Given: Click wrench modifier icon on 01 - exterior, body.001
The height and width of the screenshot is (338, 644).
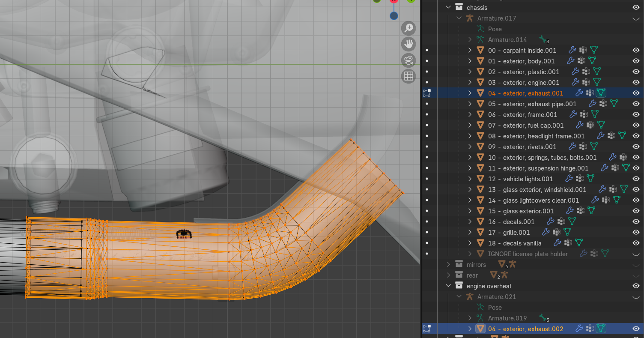Looking at the screenshot, I should (571, 61).
